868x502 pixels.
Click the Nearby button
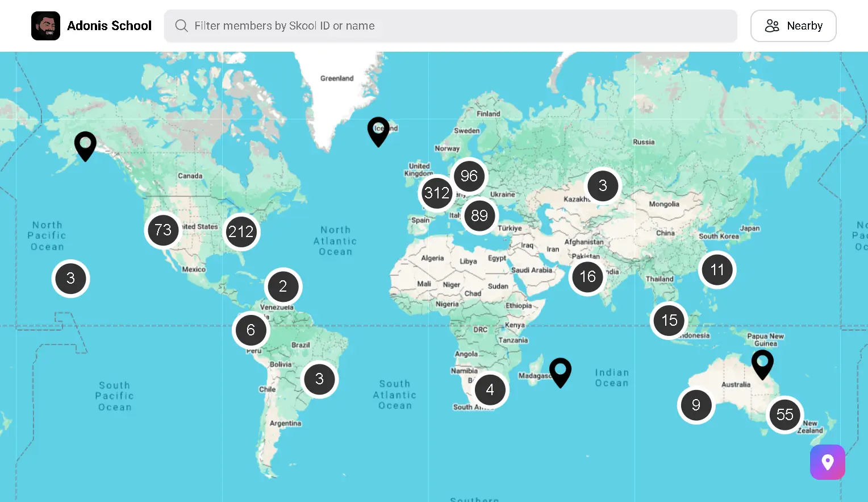coord(793,26)
